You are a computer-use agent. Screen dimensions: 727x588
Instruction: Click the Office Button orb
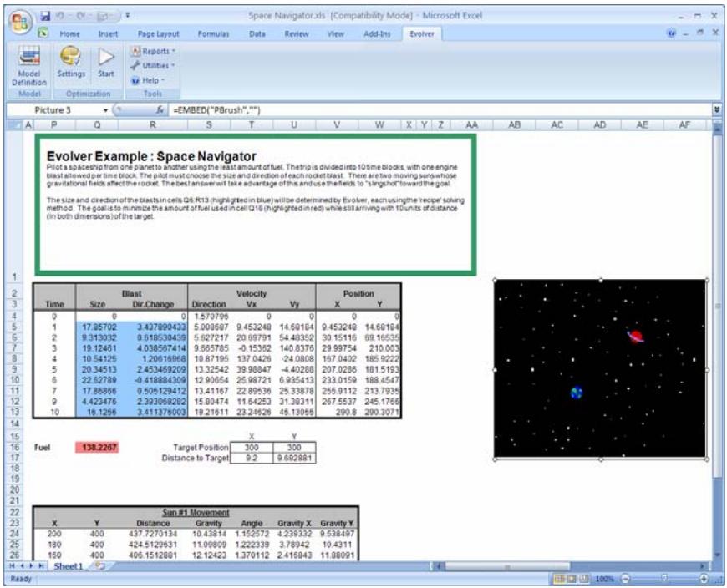(18, 19)
